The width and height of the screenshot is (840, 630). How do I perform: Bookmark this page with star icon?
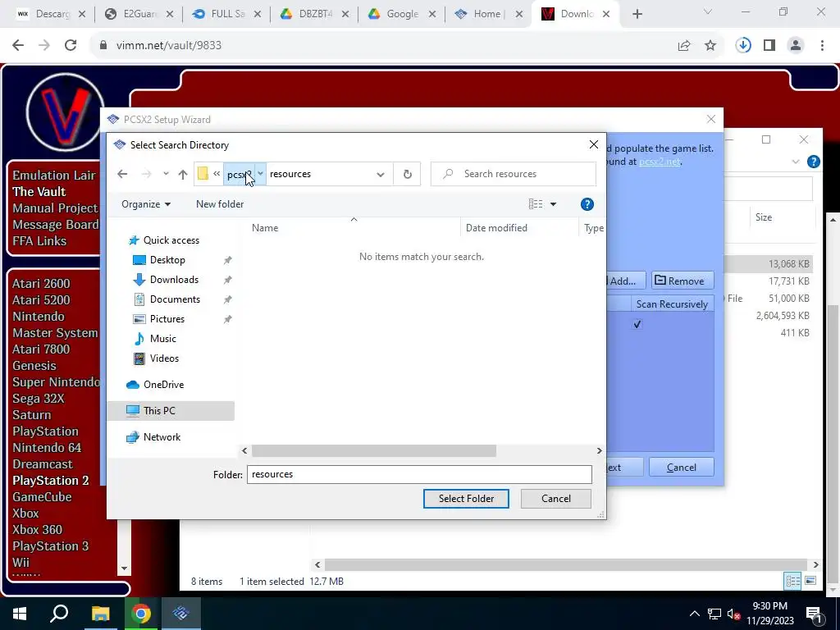[x=710, y=46]
